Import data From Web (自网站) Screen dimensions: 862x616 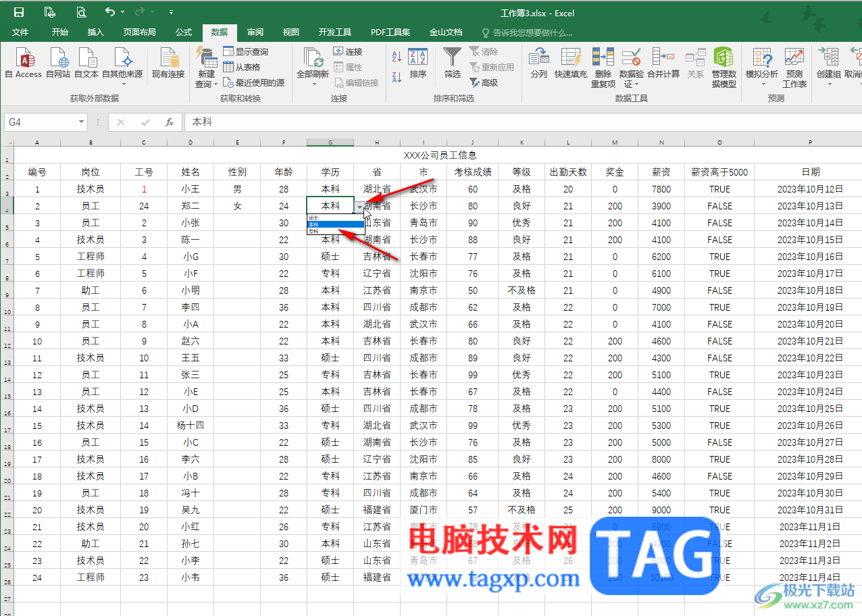(x=58, y=63)
